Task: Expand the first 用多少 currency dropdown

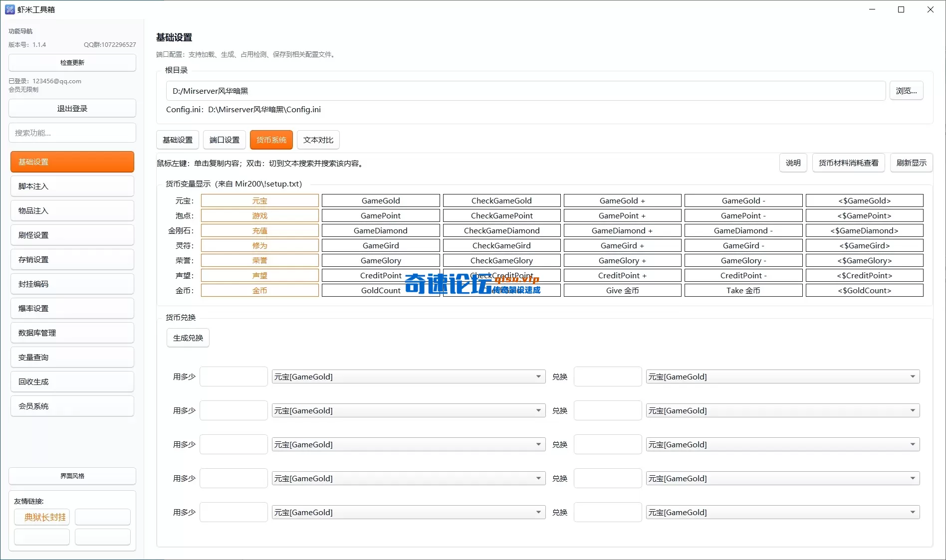Action: click(x=408, y=377)
